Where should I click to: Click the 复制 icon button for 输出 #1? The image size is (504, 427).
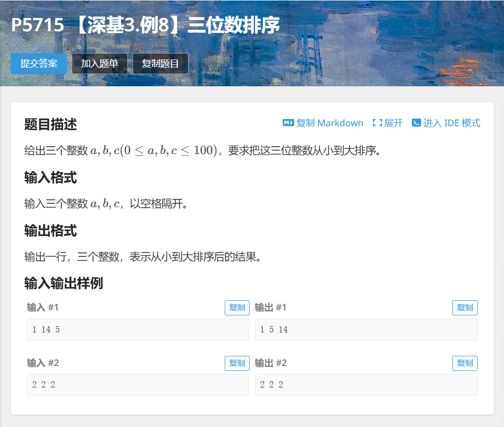pyautogui.click(x=465, y=308)
